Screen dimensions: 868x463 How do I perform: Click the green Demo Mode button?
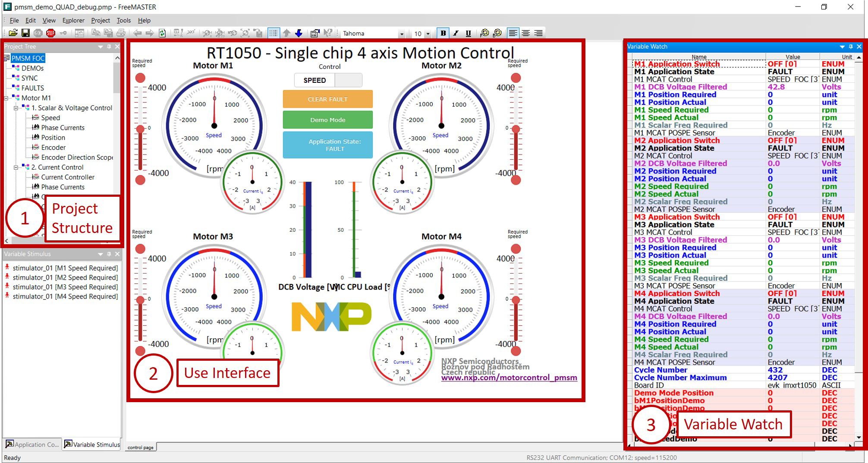(327, 120)
